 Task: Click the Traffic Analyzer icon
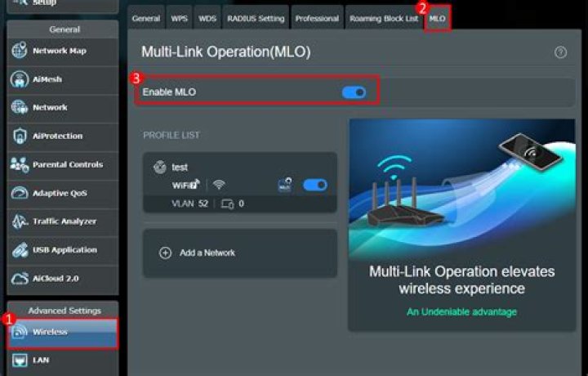pos(20,222)
